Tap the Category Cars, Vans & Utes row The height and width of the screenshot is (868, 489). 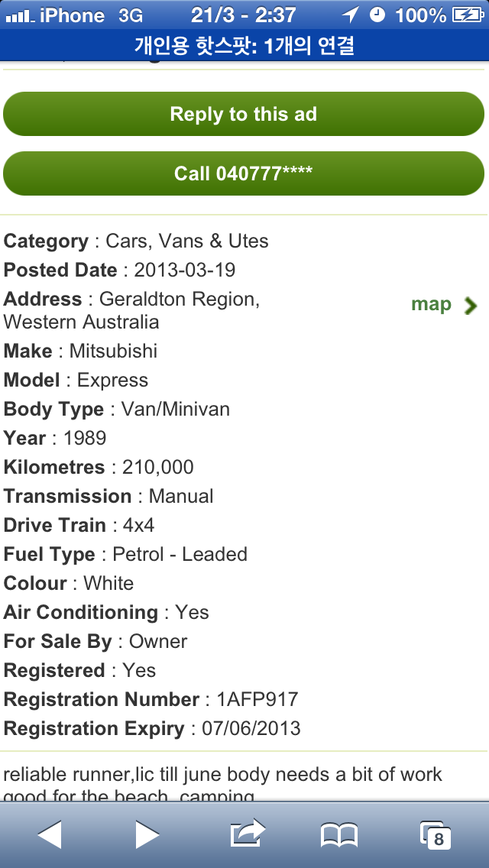click(136, 241)
